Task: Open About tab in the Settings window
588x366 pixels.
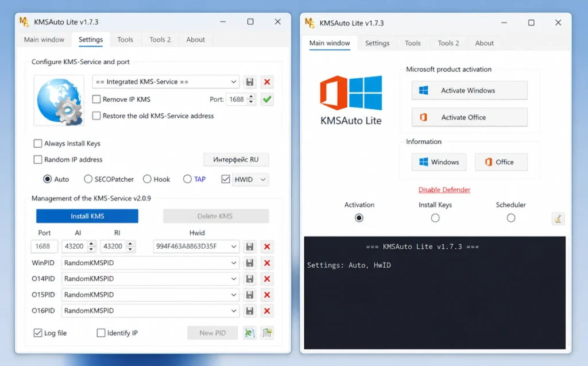Action: pyautogui.click(x=195, y=40)
